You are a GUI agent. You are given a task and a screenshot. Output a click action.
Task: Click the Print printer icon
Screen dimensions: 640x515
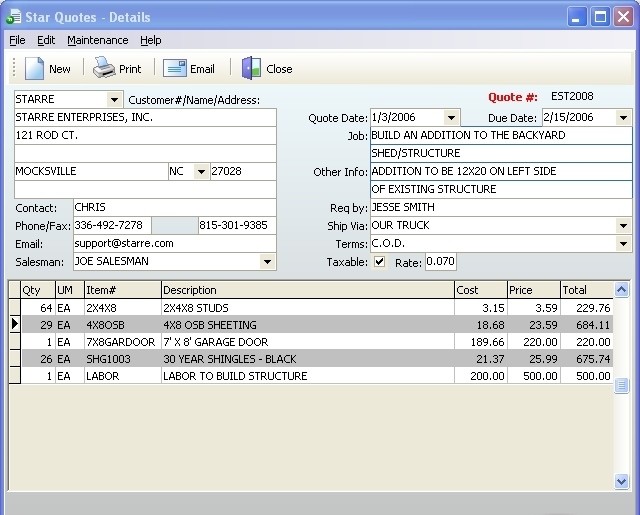pyautogui.click(x=104, y=68)
